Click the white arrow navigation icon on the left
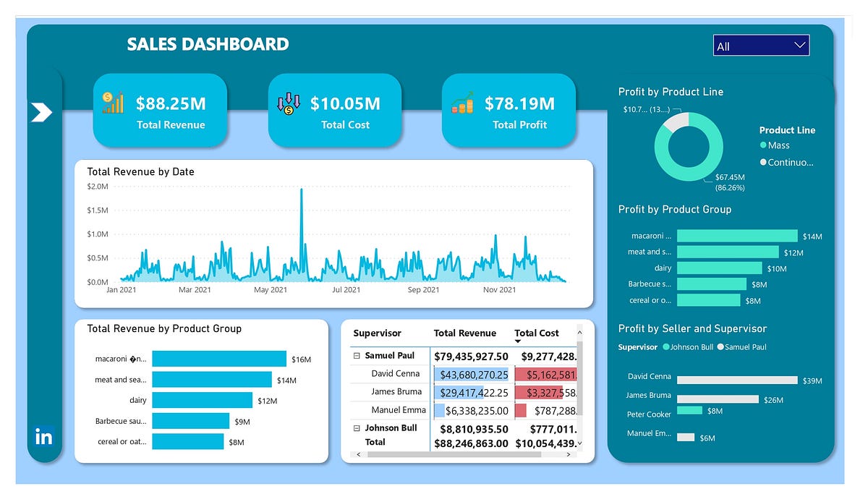This screenshot has width=868, height=502. [40, 113]
